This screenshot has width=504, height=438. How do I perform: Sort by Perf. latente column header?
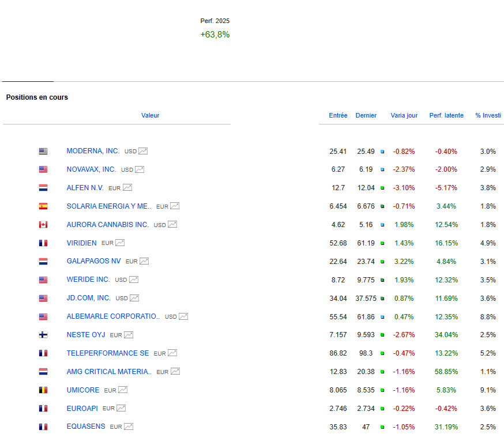[446, 115]
